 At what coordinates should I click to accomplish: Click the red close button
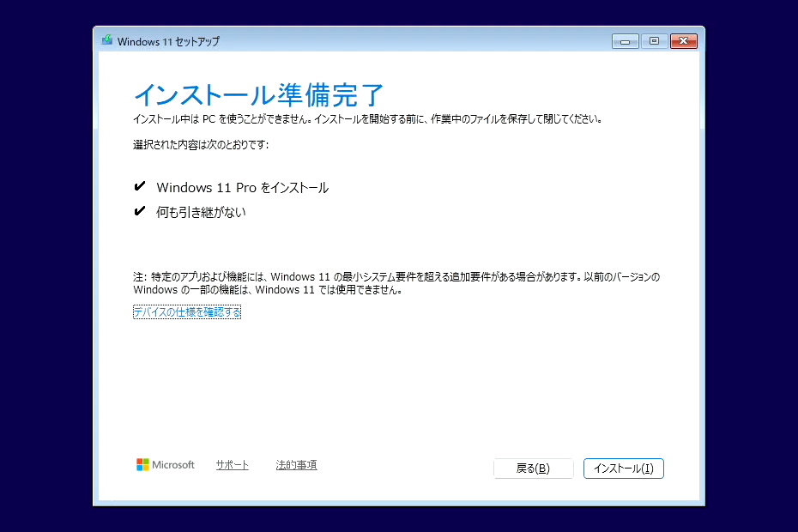684,40
